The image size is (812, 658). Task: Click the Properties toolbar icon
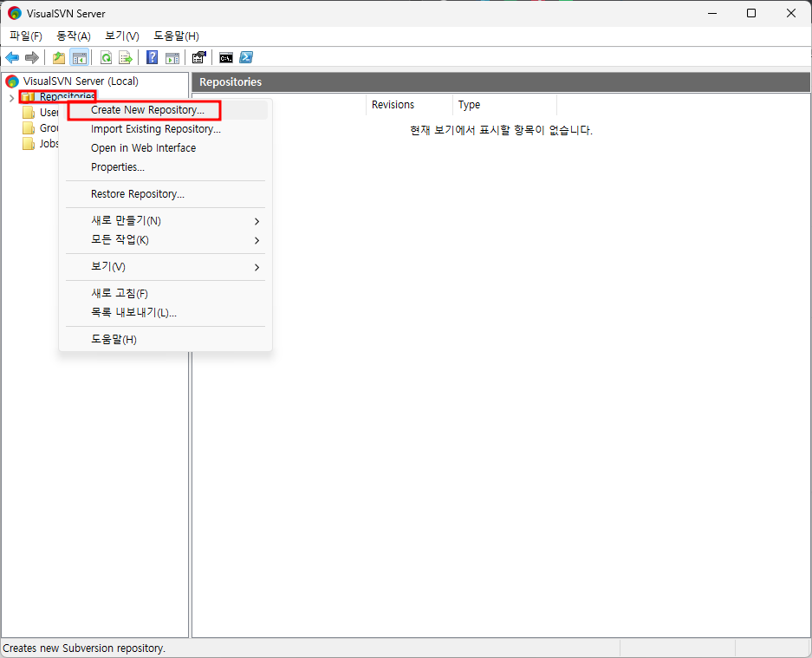point(198,57)
